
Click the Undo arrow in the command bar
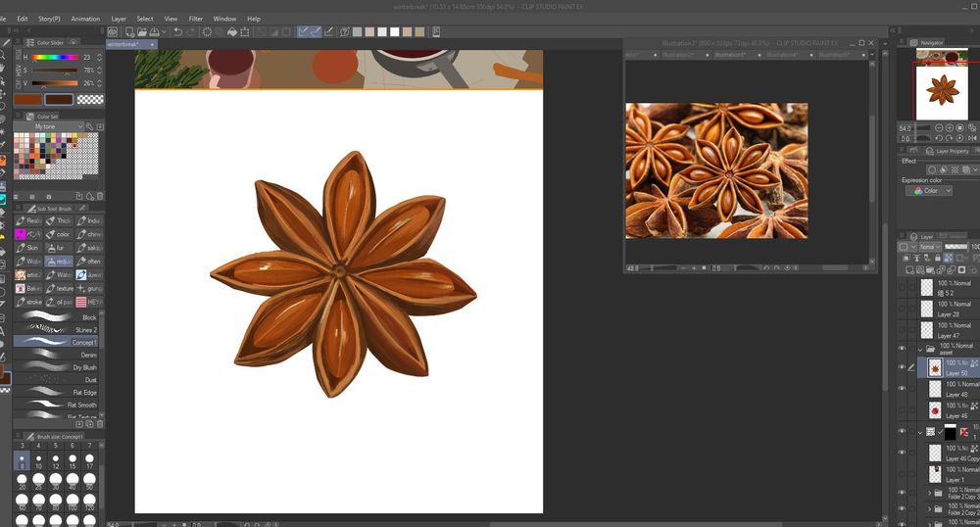[x=177, y=31]
